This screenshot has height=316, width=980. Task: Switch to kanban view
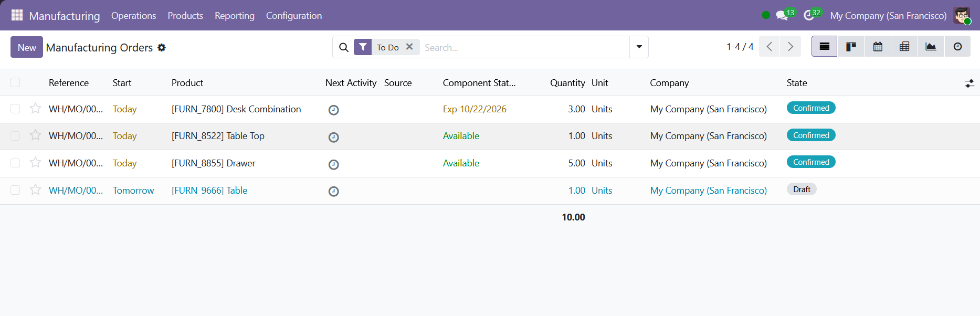[851, 47]
